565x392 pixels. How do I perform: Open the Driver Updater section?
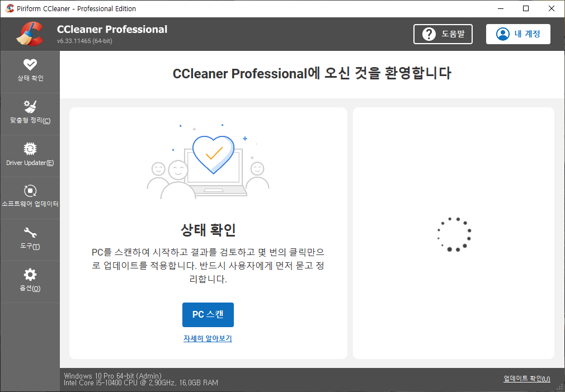coord(30,156)
